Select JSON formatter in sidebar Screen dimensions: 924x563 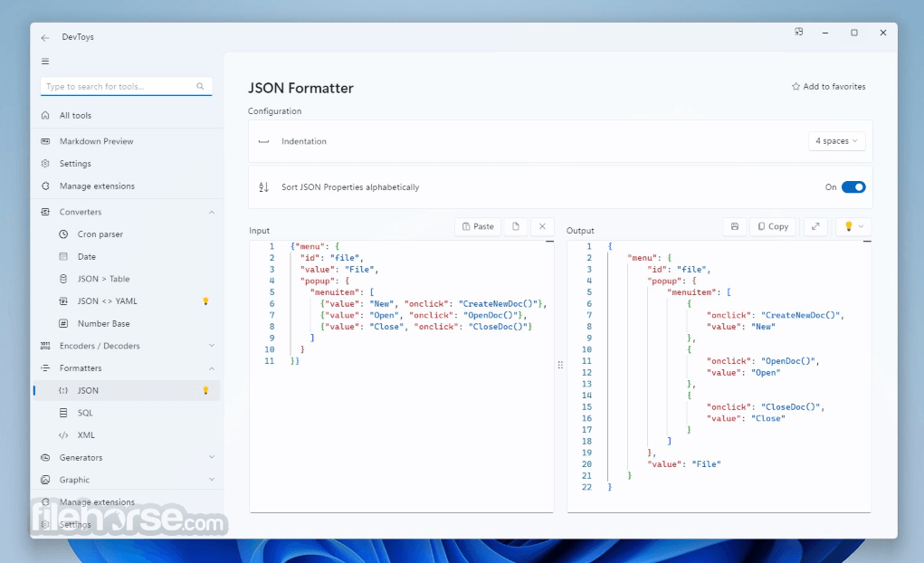128,390
